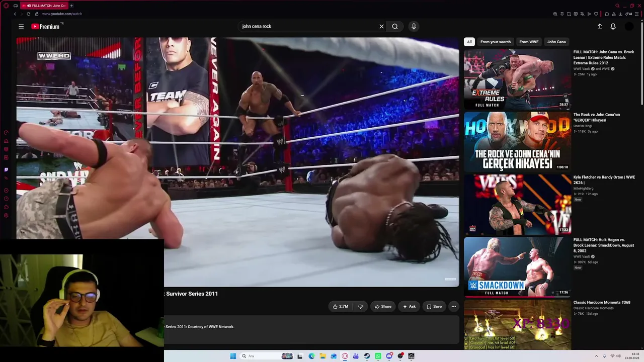Open the Windows Start menu
The image size is (644, 362).
click(x=233, y=356)
